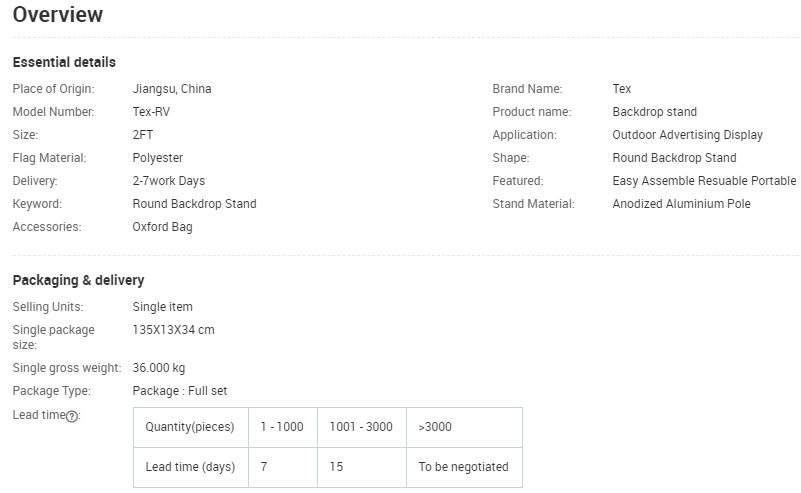Click the Packaging & delivery section heading
The image size is (801, 493).
[x=78, y=280]
